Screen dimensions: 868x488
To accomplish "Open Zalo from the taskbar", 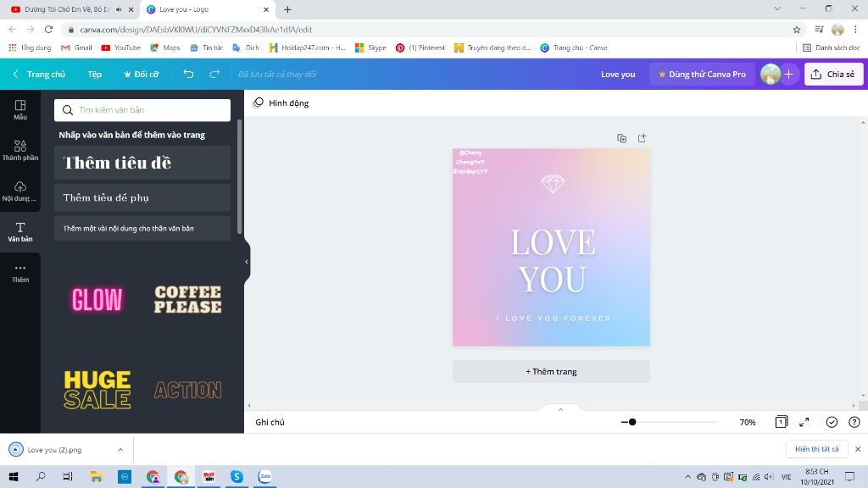I will tap(265, 476).
